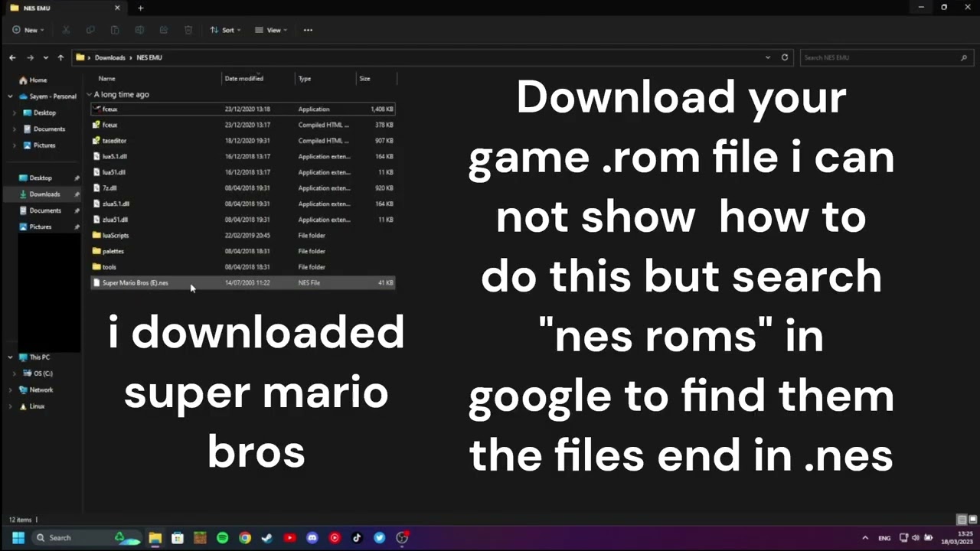Open Steam from the taskbar
980x551 pixels.
click(267, 537)
